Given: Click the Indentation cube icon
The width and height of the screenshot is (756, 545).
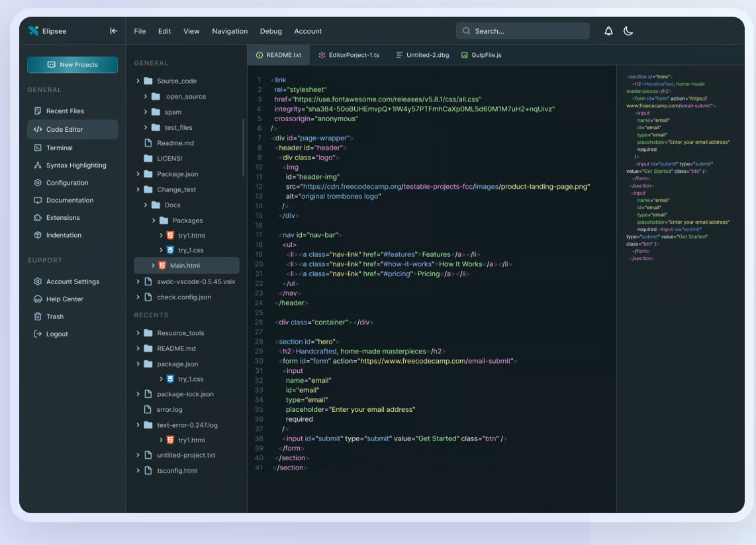Looking at the screenshot, I should pyautogui.click(x=38, y=235).
